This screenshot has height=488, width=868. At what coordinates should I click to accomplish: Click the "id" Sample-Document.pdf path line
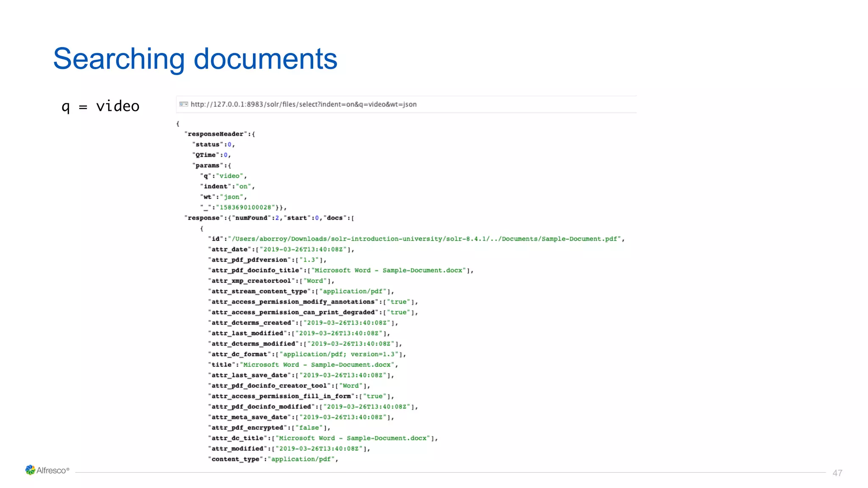coord(416,239)
